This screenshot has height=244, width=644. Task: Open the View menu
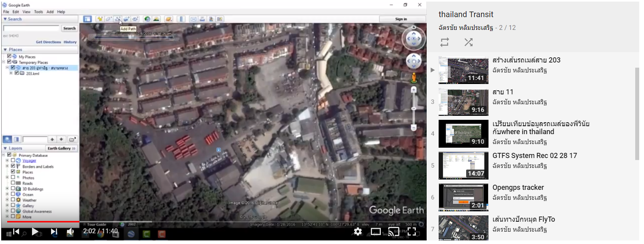coord(26,12)
